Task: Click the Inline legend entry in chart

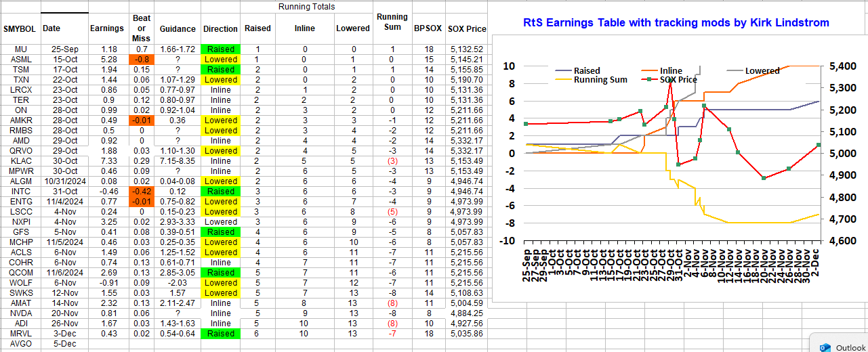Action: [671, 70]
